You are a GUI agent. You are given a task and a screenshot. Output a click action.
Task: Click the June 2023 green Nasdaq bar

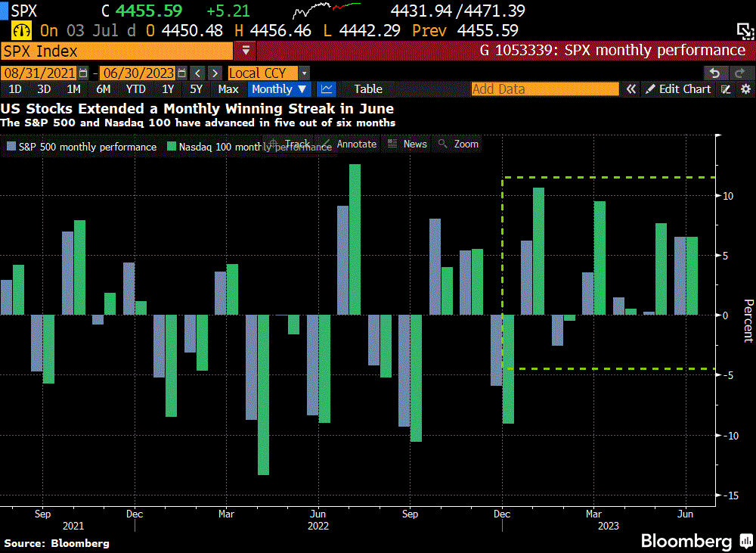tap(692, 276)
